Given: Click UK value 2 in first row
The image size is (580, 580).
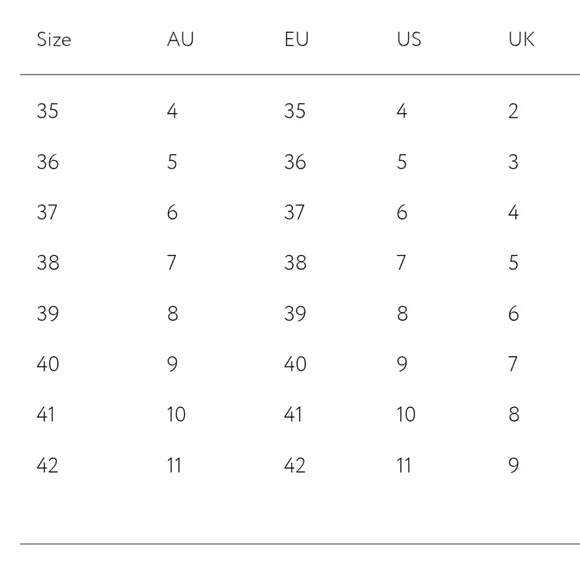Looking at the screenshot, I should point(513,111).
